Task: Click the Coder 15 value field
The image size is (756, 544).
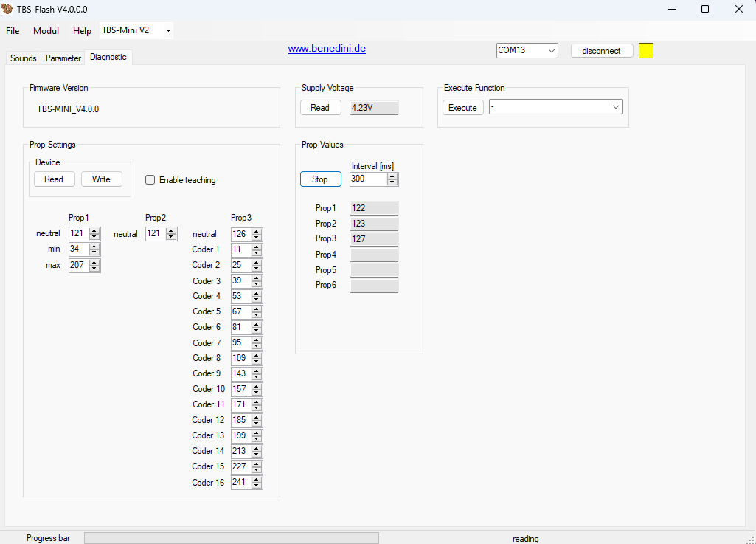Action: [x=241, y=466]
